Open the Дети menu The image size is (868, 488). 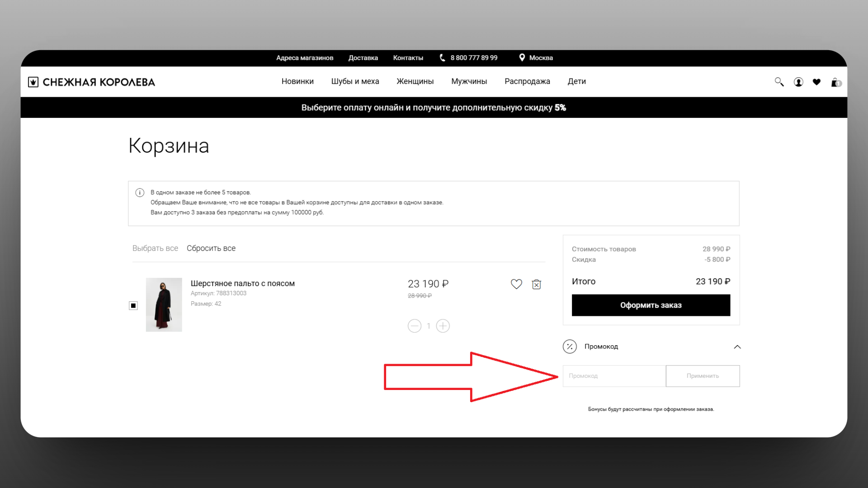pos(577,81)
